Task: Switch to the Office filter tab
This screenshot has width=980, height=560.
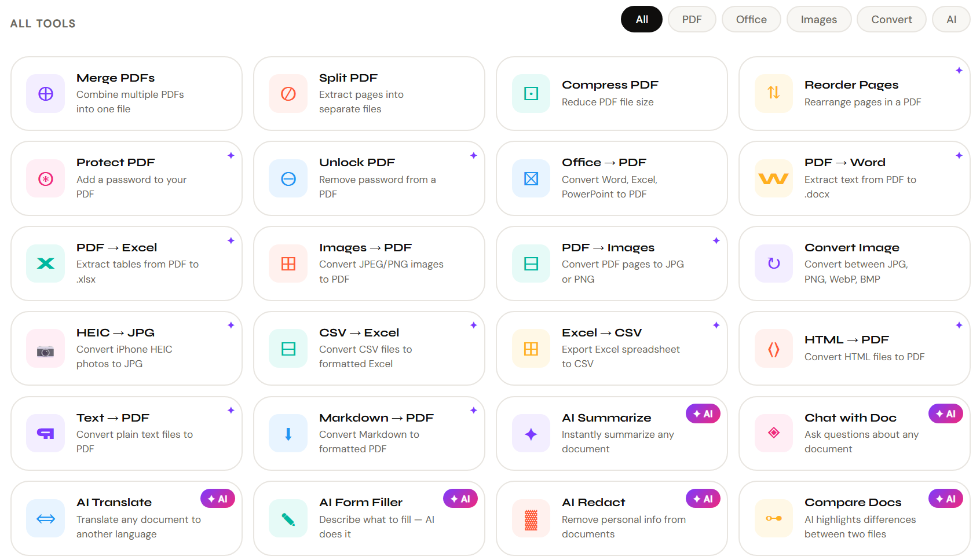Action: click(x=751, y=19)
